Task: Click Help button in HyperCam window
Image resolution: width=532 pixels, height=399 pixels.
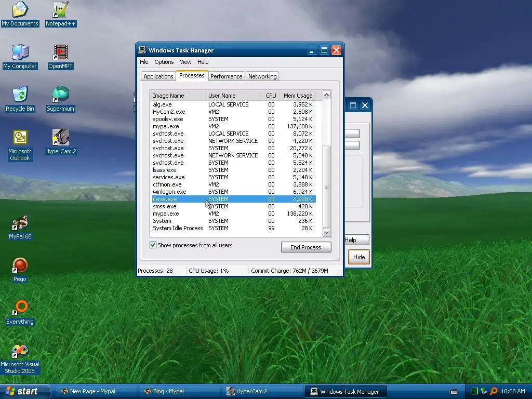Action: (356, 240)
